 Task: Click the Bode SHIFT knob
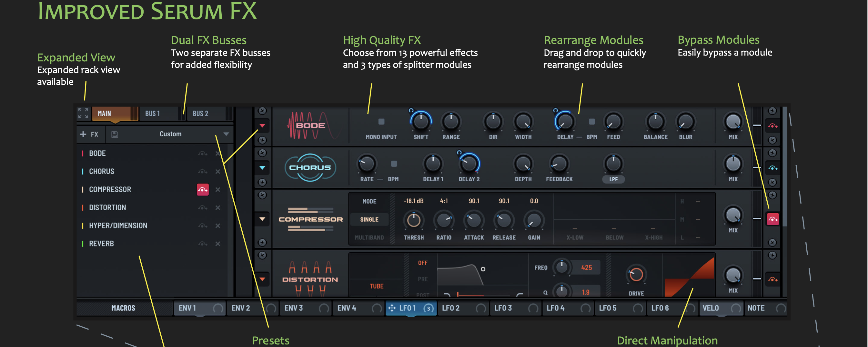tap(421, 121)
